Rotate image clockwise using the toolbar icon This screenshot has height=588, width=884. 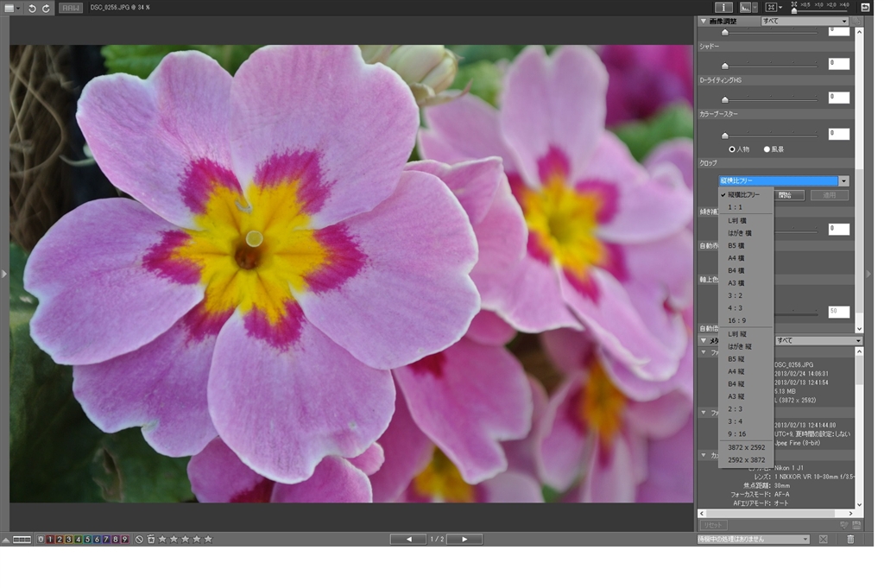46,8
